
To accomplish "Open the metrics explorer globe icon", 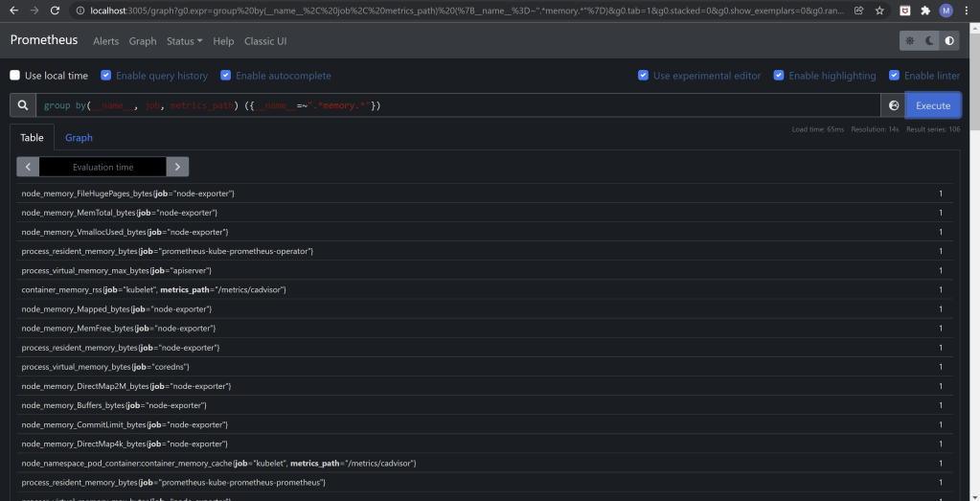I will pos(894,105).
